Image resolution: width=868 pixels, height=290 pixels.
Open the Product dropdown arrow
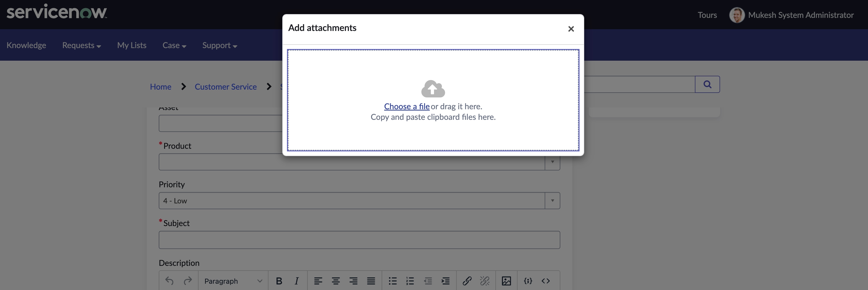(552, 162)
